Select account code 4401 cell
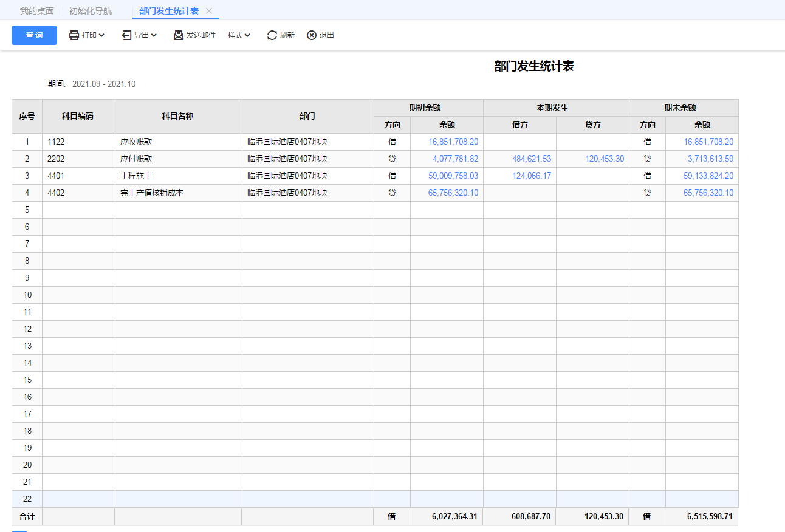Viewport: 785px width, 532px height. [x=78, y=176]
